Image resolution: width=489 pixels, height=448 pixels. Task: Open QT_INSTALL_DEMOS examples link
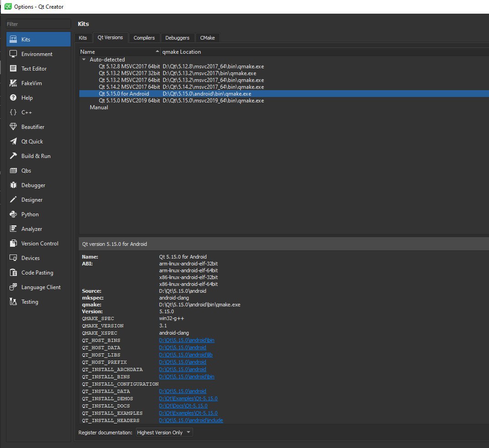188,398
